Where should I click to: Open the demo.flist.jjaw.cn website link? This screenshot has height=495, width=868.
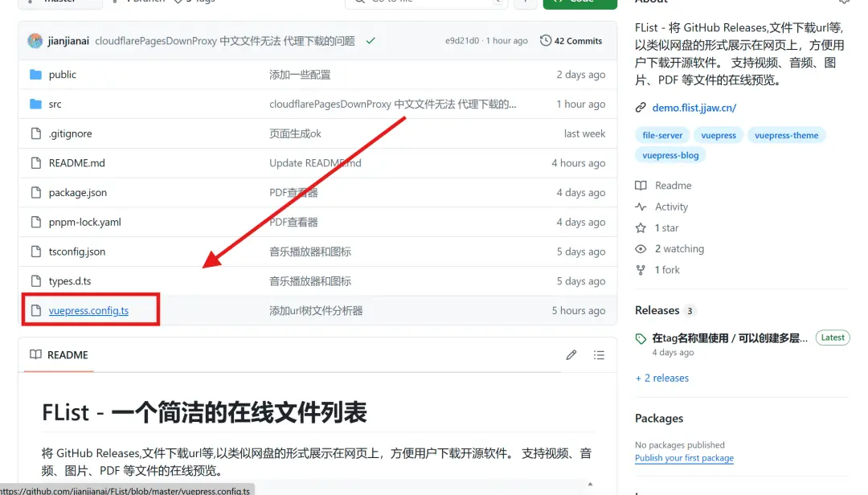click(x=694, y=108)
